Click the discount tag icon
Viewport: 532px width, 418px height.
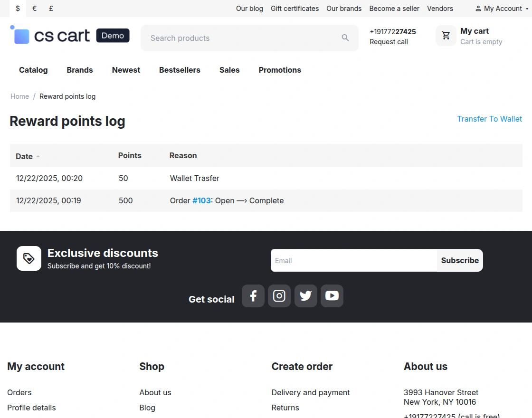pyautogui.click(x=28, y=258)
